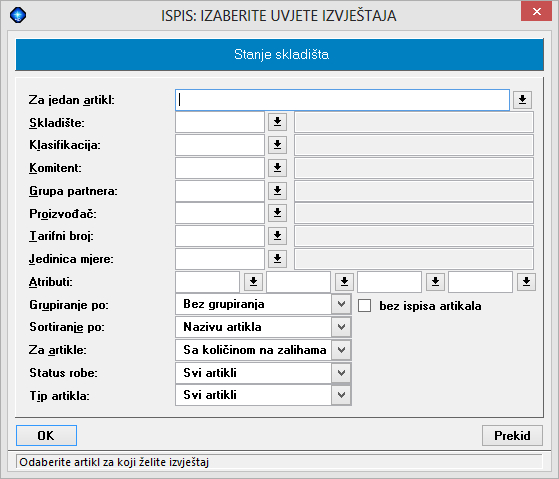The image size is (559, 479).
Task: Open the first Atributi lookup arrow
Action: [253, 282]
